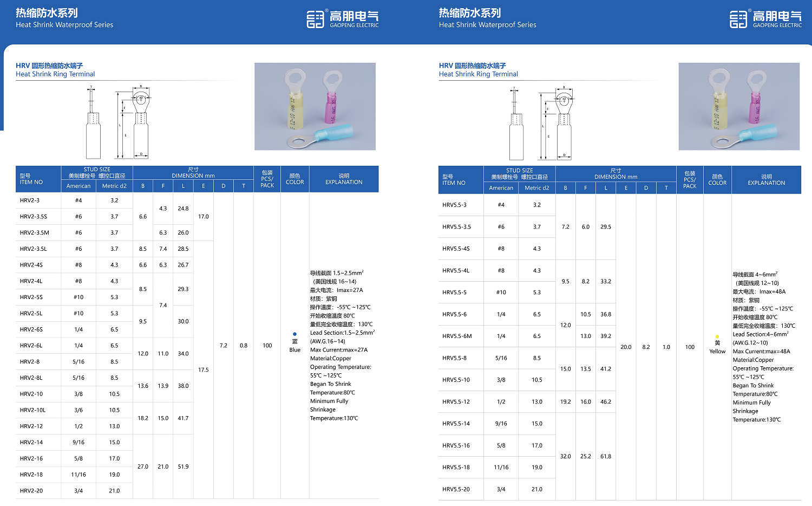Click the right Heat Shrink Ring Terminal heading
This screenshot has width=812, height=506.
click(x=479, y=74)
